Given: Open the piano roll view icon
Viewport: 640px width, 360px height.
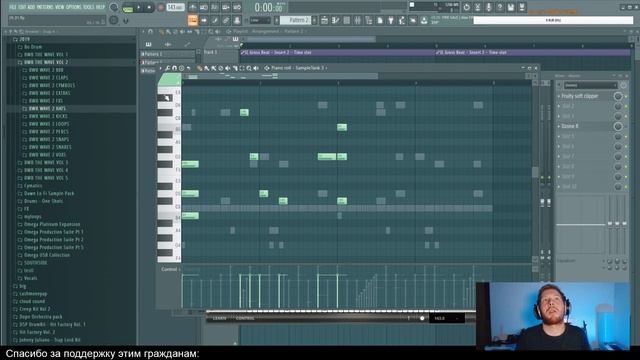Looking at the screenshot, I should pos(335,20).
